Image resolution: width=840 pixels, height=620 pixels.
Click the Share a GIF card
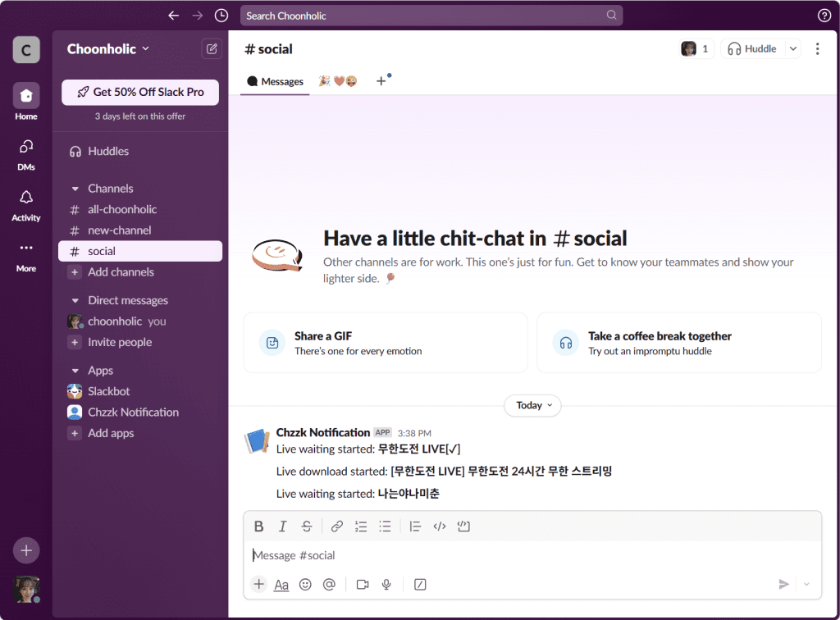386,343
